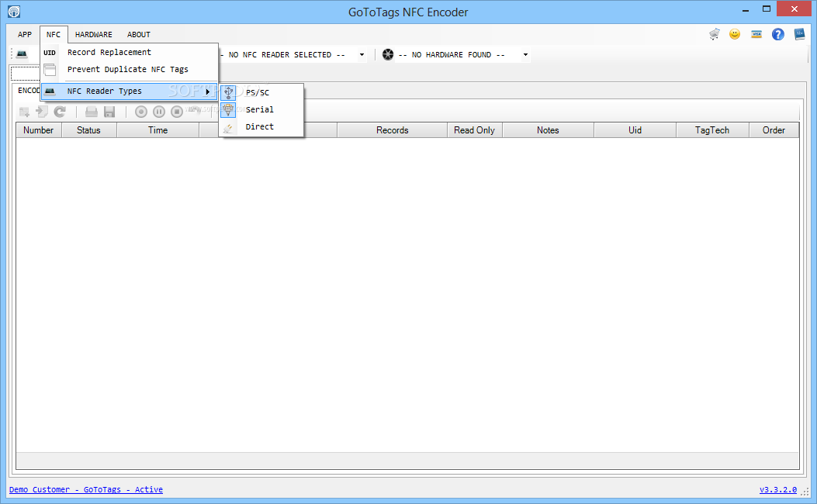
Task: Click the v3.3.2.0 version link
Action: click(x=778, y=489)
